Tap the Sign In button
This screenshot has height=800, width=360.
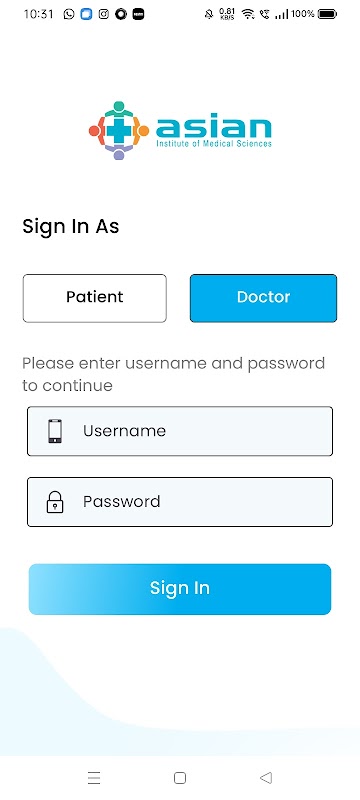coord(180,589)
